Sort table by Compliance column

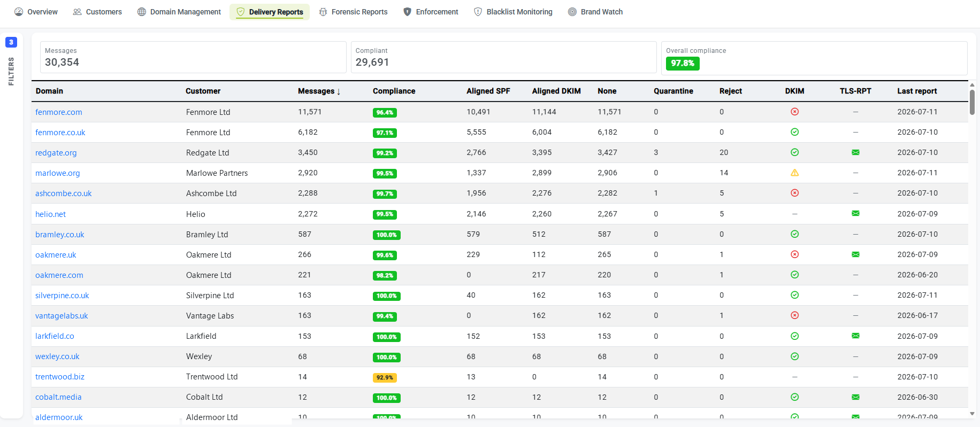(x=394, y=91)
